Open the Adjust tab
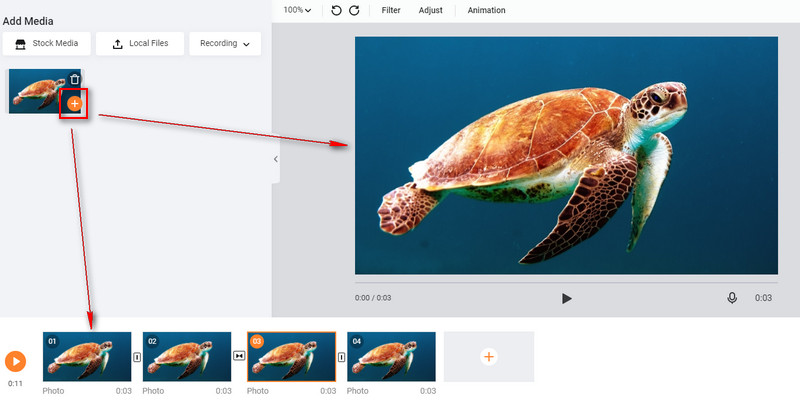800x401 pixels. click(x=431, y=10)
